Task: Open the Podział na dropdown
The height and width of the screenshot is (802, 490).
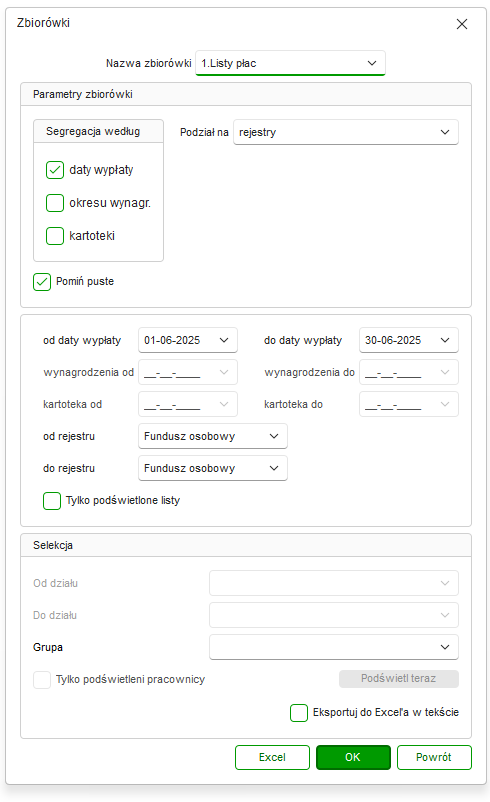Action: [346, 132]
